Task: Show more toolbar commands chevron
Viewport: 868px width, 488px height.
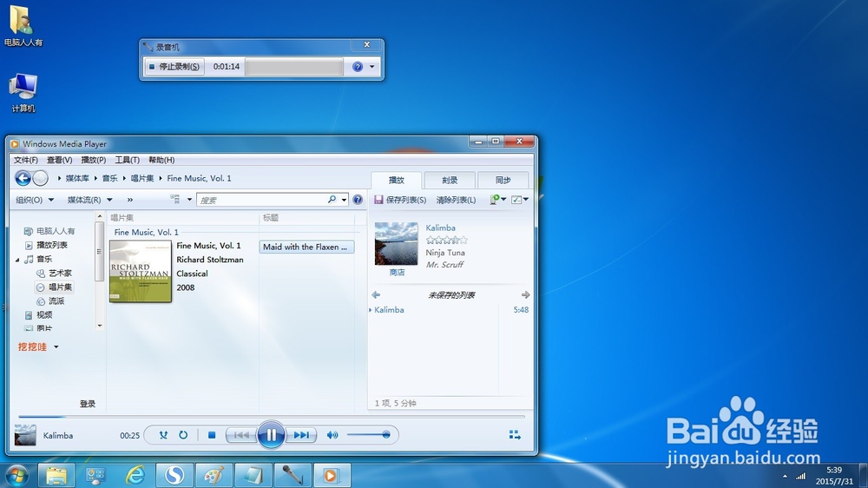Action: pos(130,200)
